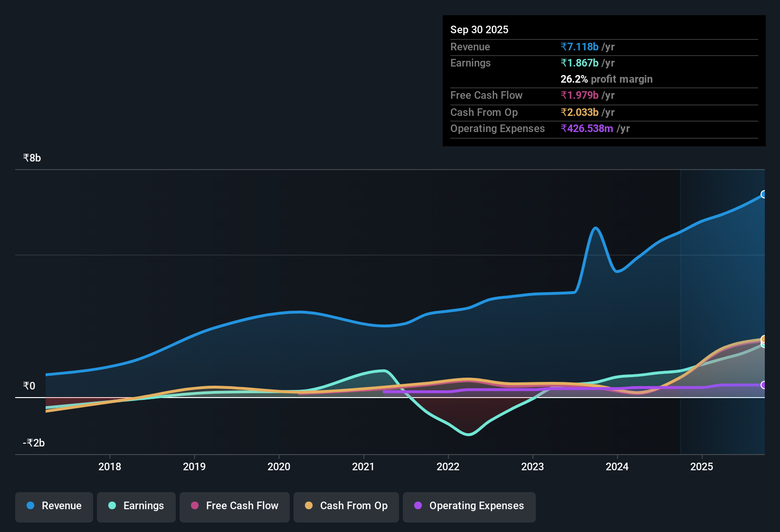
Task: Select the Revenue endpoint marker on the chart
Action: tap(764, 195)
